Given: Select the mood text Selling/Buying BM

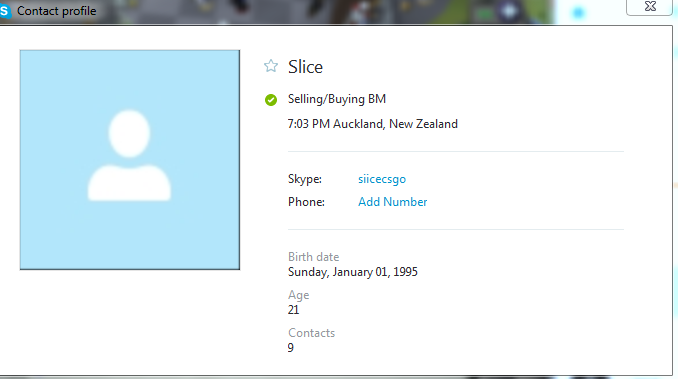Looking at the screenshot, I should point(337,99).
